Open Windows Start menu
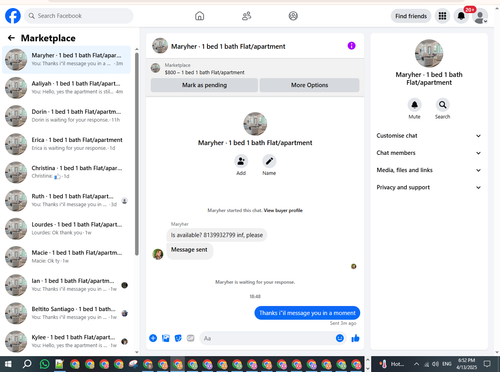This screenshot has width=500, height=372. (x=8, y=364)
